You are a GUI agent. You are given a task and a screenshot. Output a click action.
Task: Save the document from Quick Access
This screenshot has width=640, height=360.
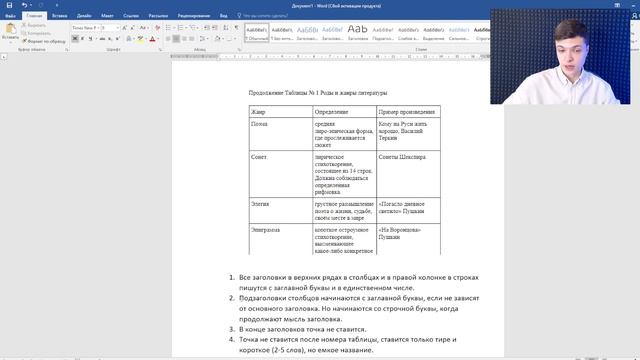pyautogui.click(x=9, y=5)
